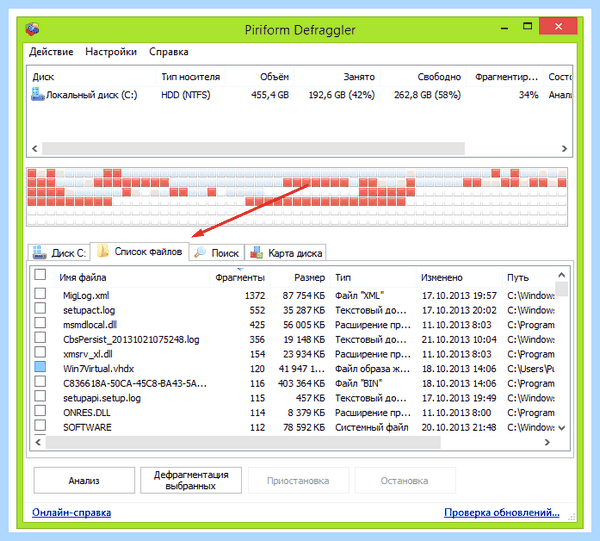Click the folder icon on Список файлов tab

coord(102,251)
